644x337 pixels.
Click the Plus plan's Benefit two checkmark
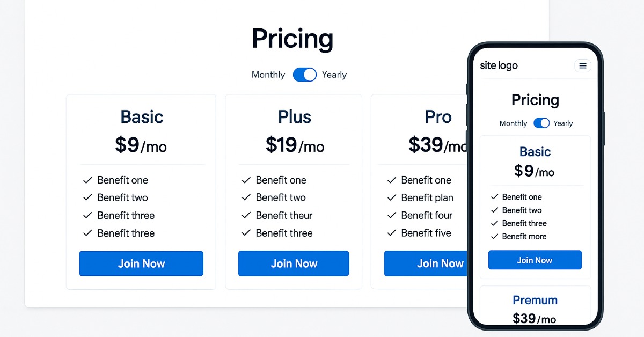tap(246, 197)
